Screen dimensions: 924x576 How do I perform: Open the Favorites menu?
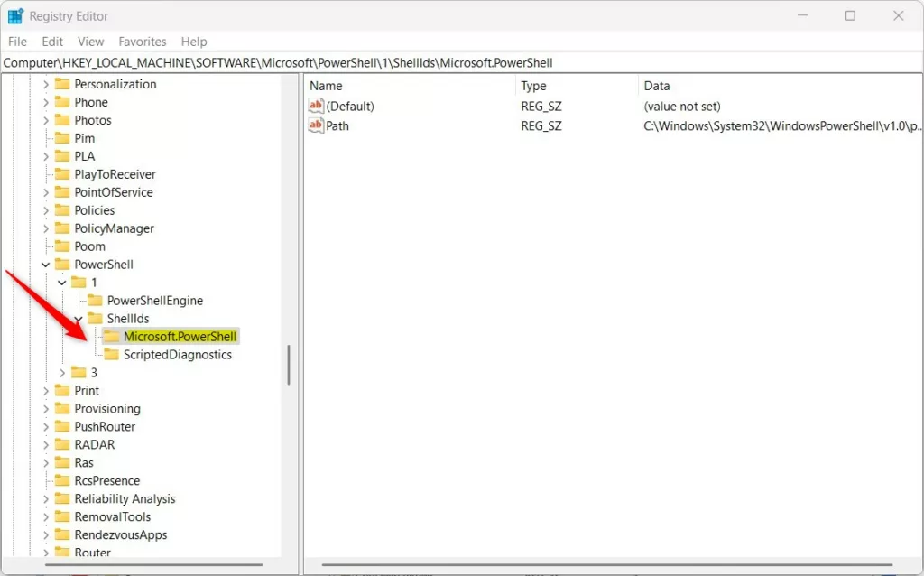pyautogui.click(x=142, y=41)
